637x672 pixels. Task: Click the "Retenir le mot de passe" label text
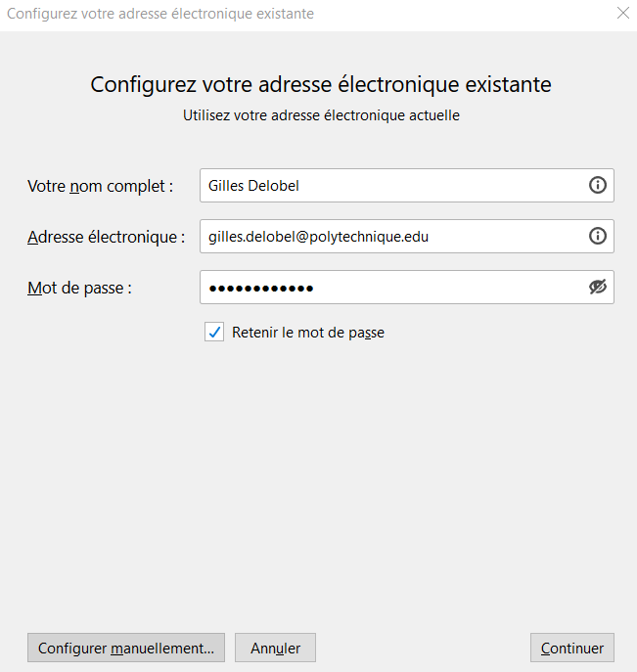pos(308,333)
